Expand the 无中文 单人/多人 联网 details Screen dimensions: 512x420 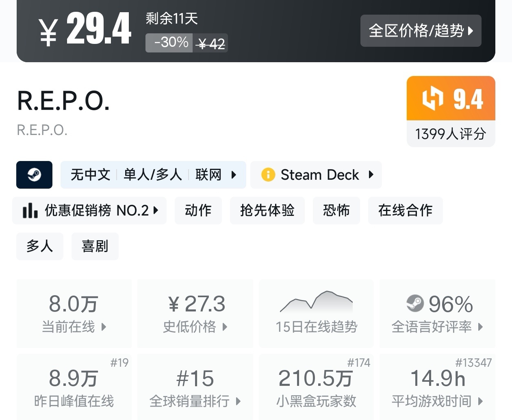tap(153, 175)
